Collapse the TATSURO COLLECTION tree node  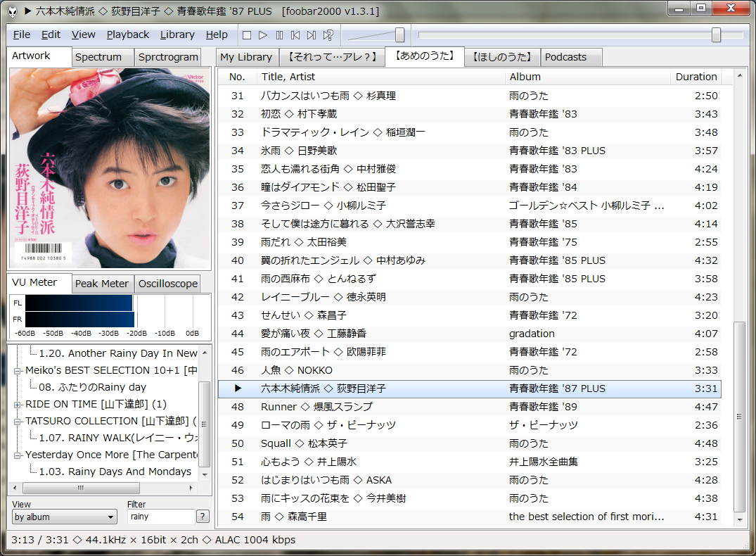18,422
